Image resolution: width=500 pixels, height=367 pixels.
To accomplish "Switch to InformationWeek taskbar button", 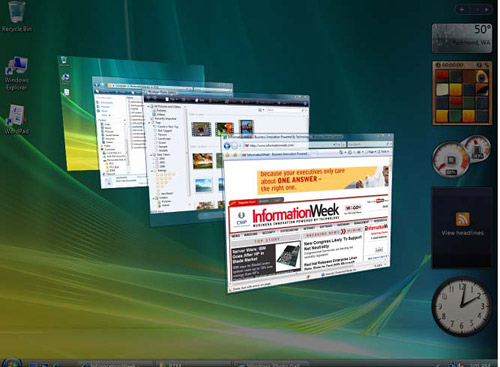I will pos(115,364).
